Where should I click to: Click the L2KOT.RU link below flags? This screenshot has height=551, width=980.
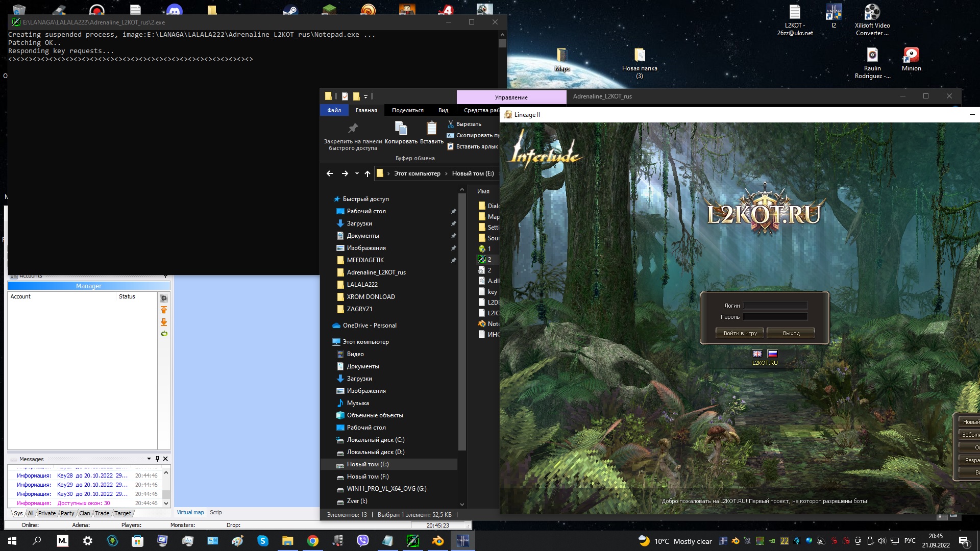765,363
